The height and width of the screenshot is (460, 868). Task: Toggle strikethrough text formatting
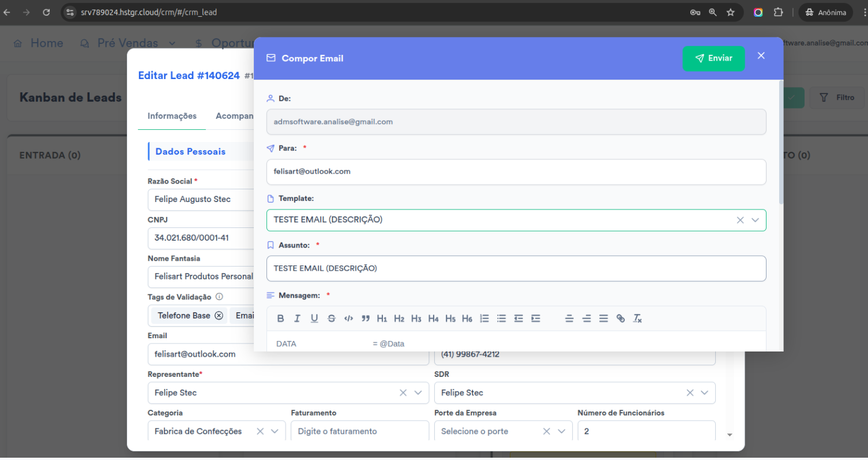coord(331,319)
